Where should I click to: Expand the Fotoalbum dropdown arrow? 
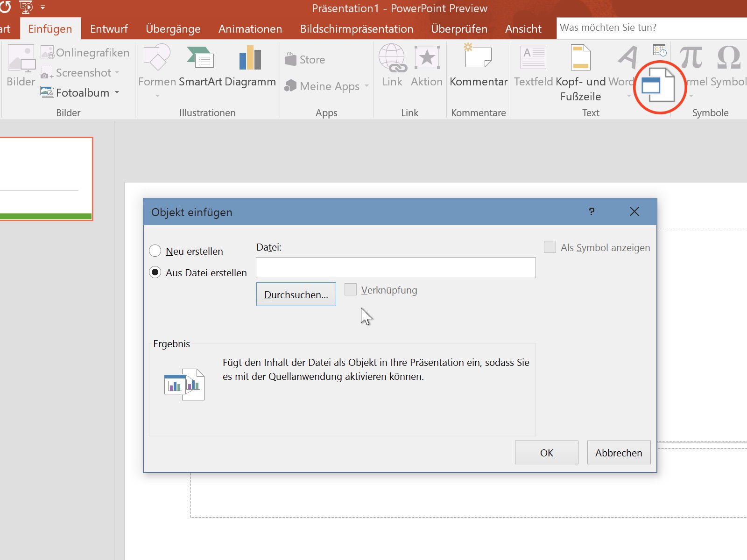tap(117, 92)
